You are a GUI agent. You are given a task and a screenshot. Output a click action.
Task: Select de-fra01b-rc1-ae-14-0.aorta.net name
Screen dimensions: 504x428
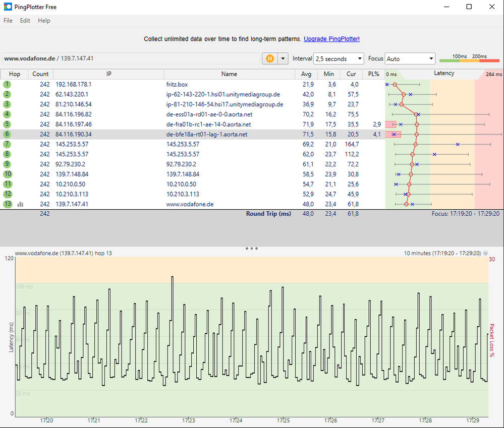click(208, 124)
